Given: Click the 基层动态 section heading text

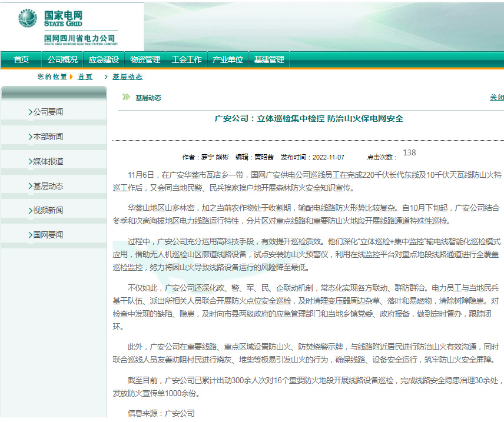Looking at the screenshot, I should click(148, 98).
